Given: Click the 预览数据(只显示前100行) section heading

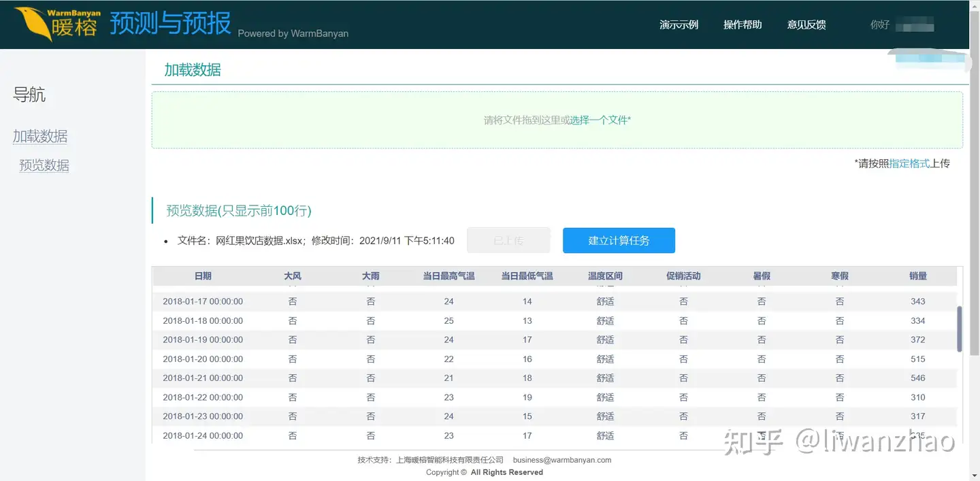Looking at the screenshot, I should tap(239, 211).
